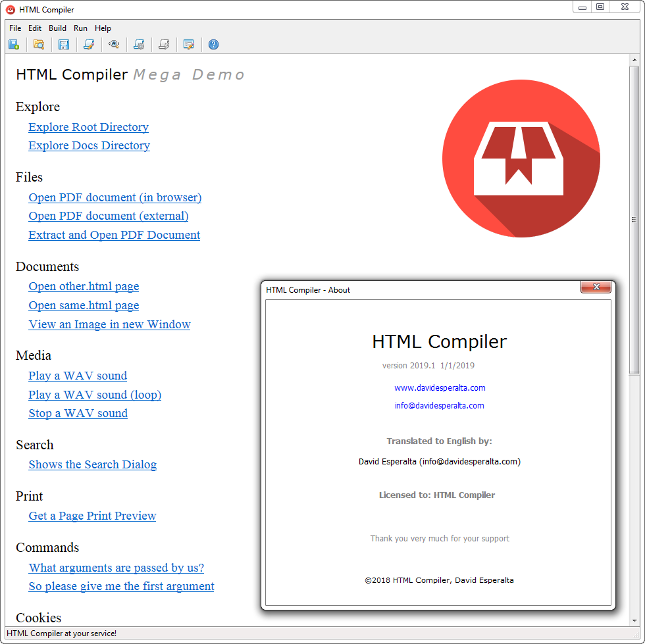The image size is (645, 644).
Task: Click the Explore section heading
Action: (x=38, y=107)
